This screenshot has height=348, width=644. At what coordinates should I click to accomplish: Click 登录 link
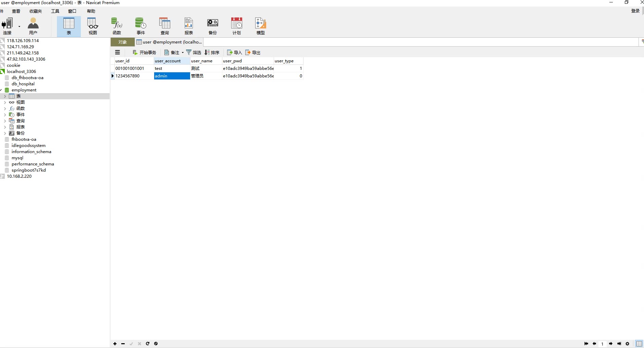pos(635,11)
